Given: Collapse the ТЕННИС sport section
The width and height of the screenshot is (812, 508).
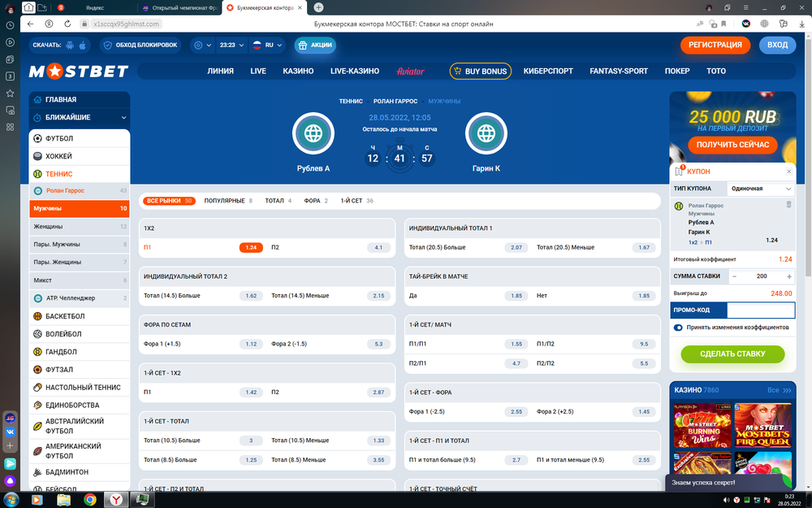Looking at the screenshot, I should 80,174.
